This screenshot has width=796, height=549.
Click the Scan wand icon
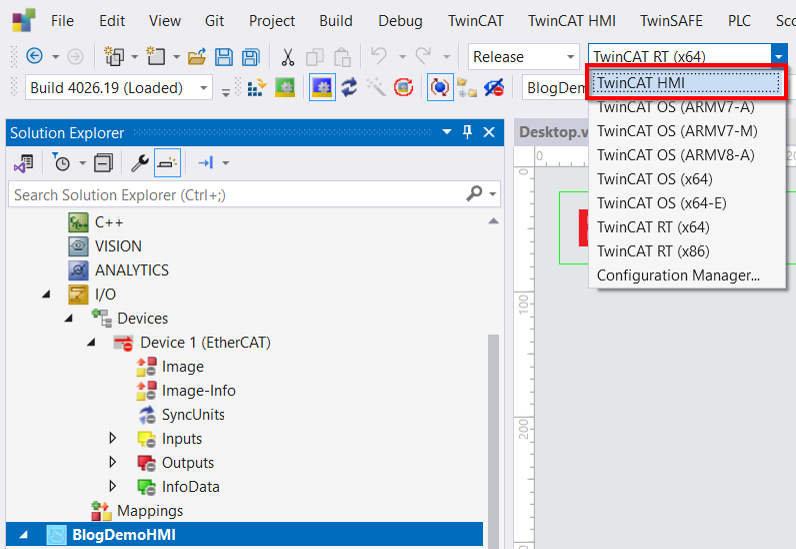point(376,88)
